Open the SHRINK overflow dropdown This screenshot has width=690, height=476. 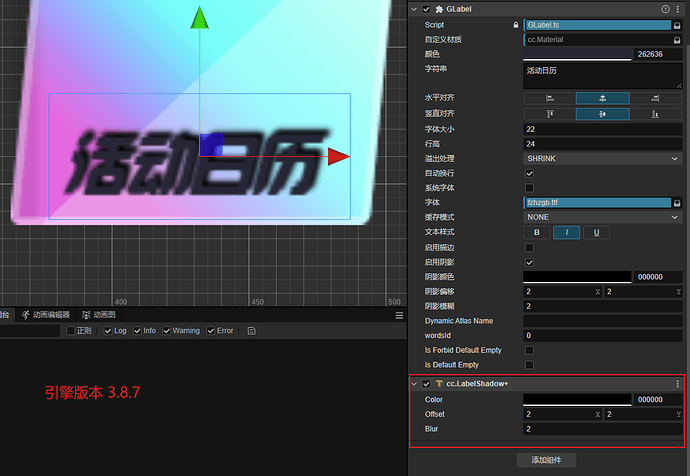602,158
